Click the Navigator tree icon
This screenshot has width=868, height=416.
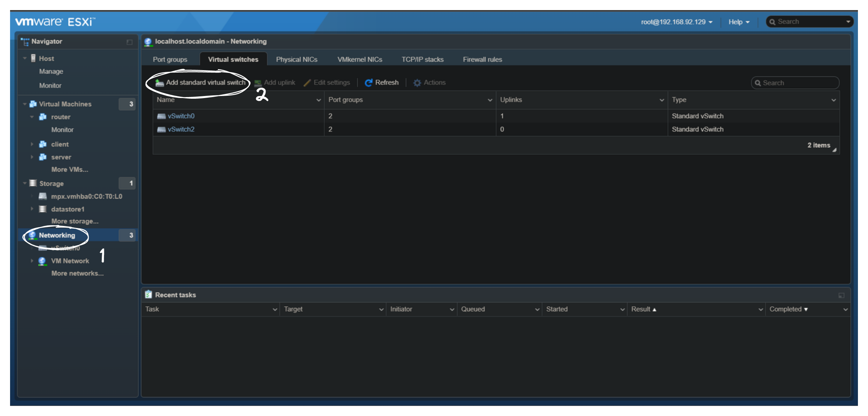[25, 42]
